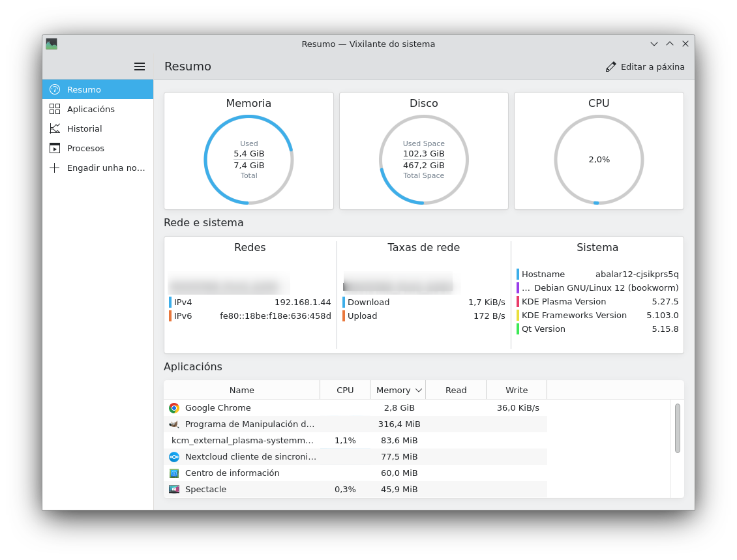Viewport: 737px width, 560px height.
Task: Select the Programa de Manipulación d... row
Action: [x=355, y=424]
